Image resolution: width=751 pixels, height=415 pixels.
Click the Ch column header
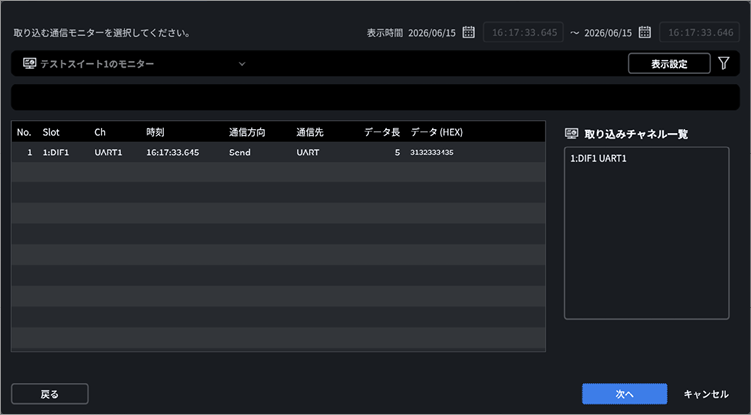[100, 132]
